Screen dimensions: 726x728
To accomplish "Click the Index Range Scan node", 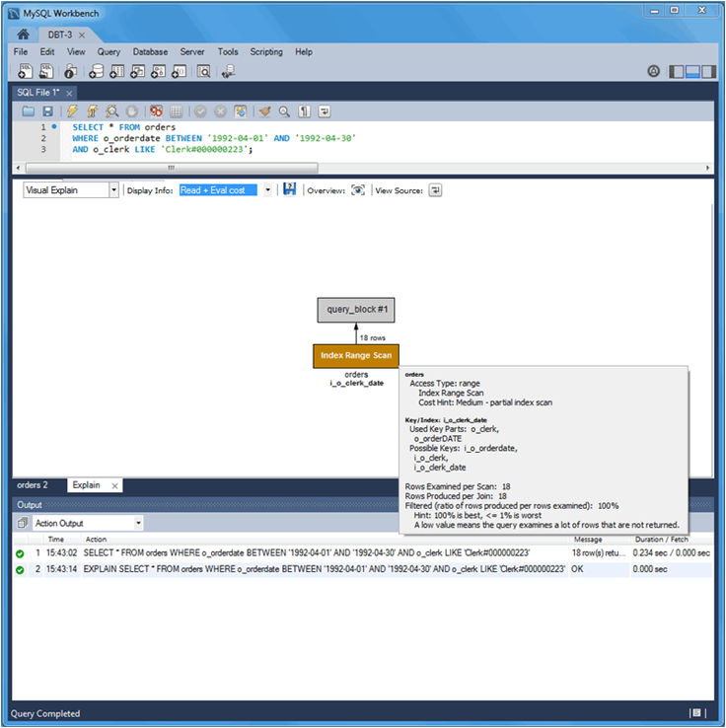I will click(x=356, y=355).
